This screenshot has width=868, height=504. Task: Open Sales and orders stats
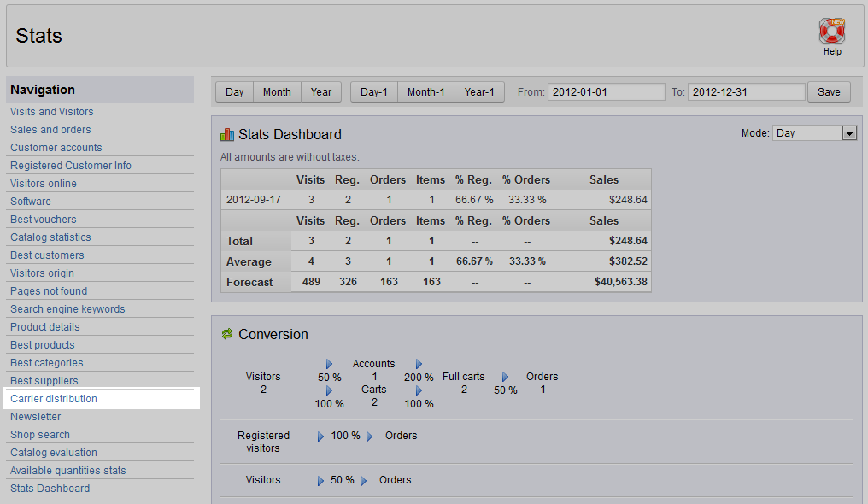point(50,130)
